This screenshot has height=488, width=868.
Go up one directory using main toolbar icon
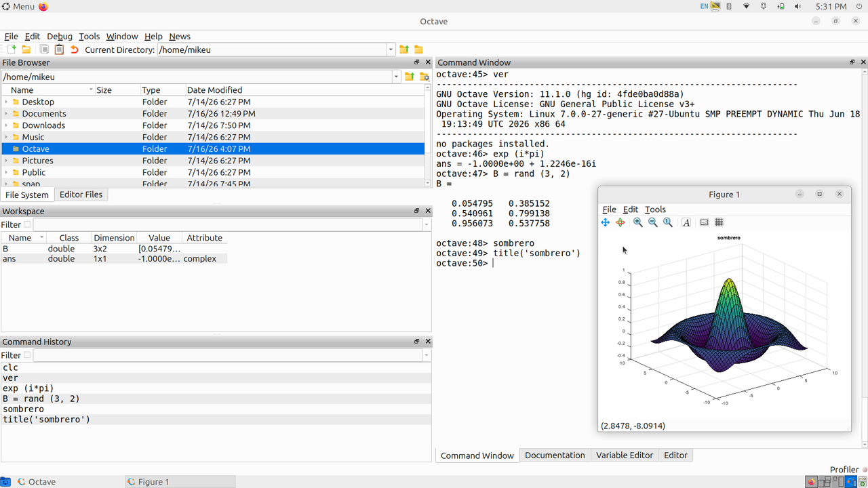pos(404,49)
